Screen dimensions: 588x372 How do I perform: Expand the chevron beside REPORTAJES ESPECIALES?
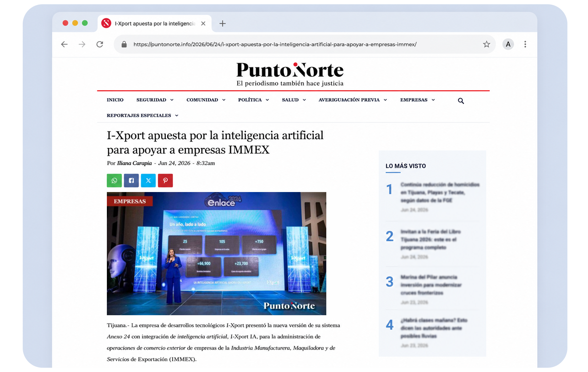click(177, 116)
